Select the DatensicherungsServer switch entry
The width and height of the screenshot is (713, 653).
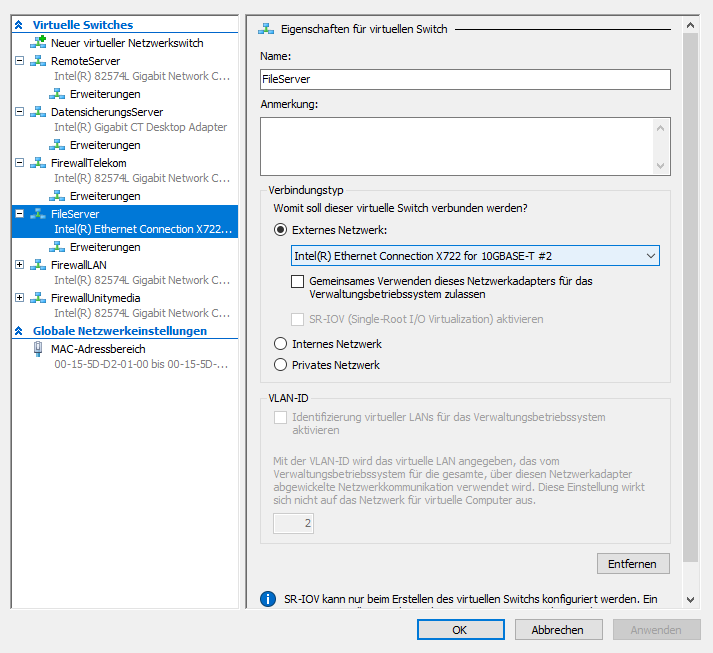tap(107, 112)
